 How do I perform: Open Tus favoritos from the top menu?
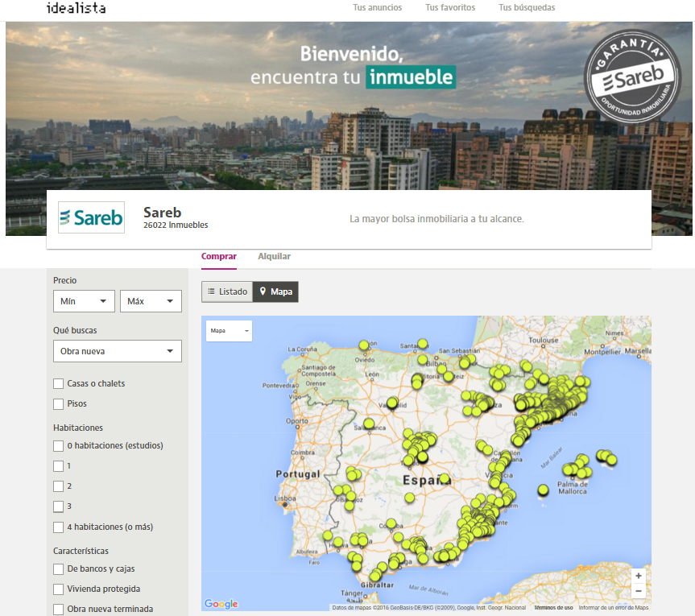click(x=450, y=7)
